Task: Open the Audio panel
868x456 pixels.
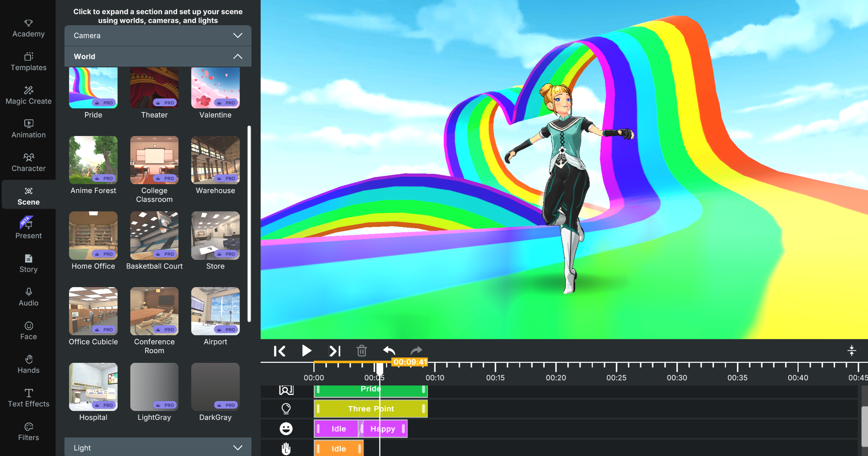Action: click(28, 297)
